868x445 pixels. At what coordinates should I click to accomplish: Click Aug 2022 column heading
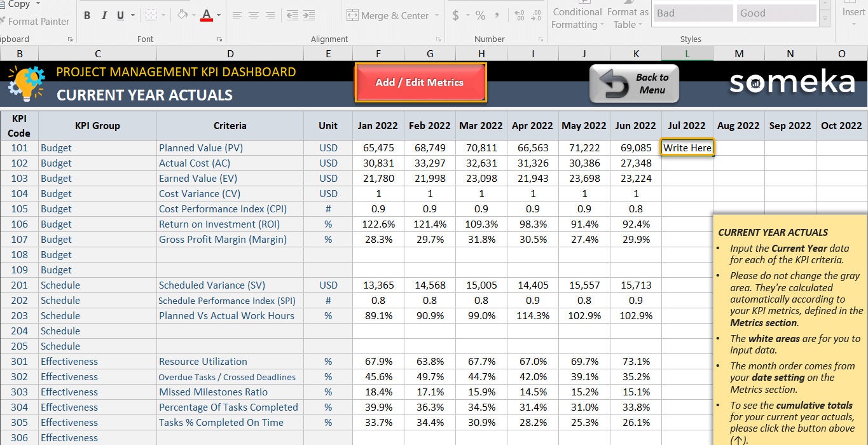[x=739, y=126]
